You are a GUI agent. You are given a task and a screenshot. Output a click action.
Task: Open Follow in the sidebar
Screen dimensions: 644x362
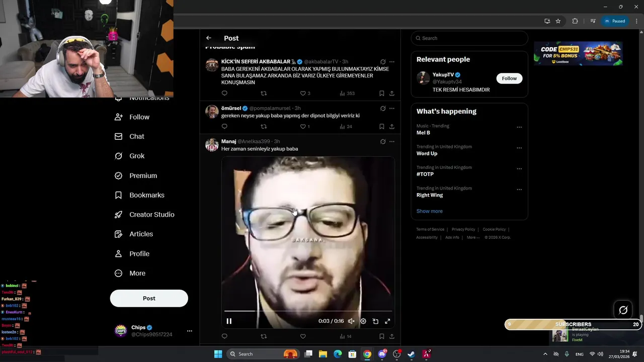132,117
